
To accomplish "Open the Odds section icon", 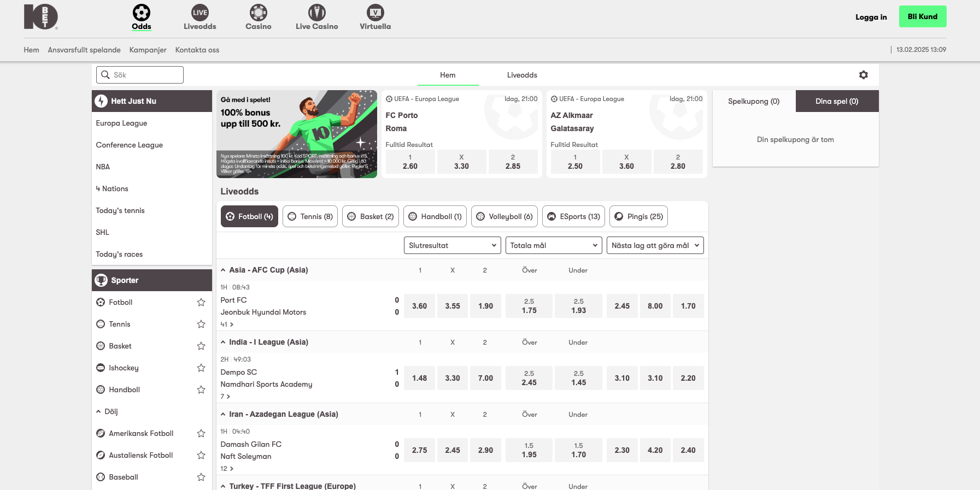I will pyautogui.click(x=142, y=12).
